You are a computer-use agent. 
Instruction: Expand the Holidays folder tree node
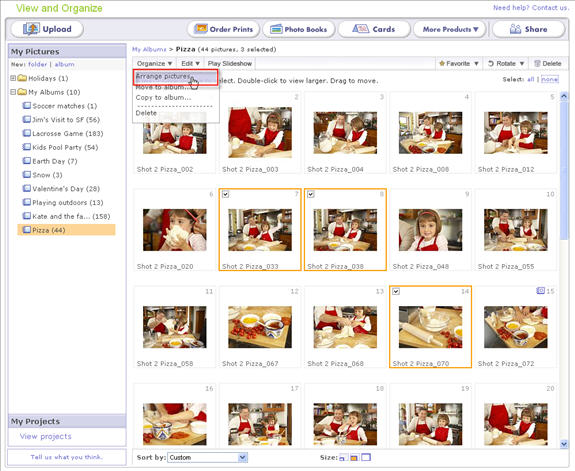(x=13, y=78)
